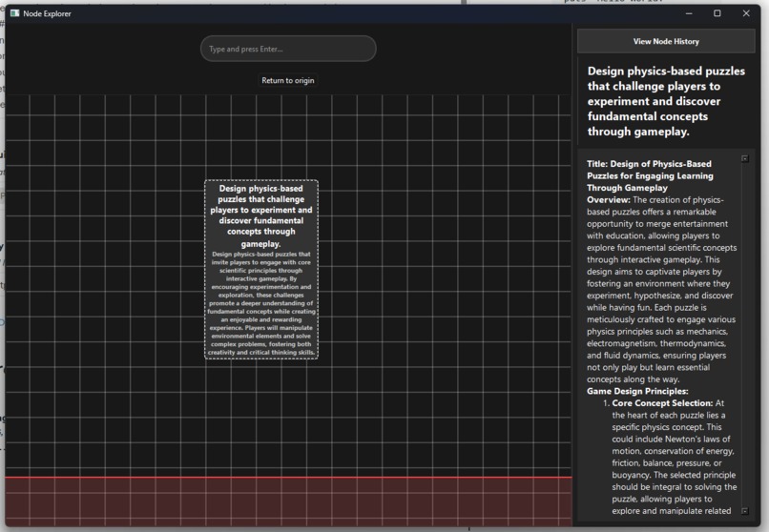Click the node's small description text
Image resolution: width=769 pixels, height=532 pixels.
click(x=261, y=303)
